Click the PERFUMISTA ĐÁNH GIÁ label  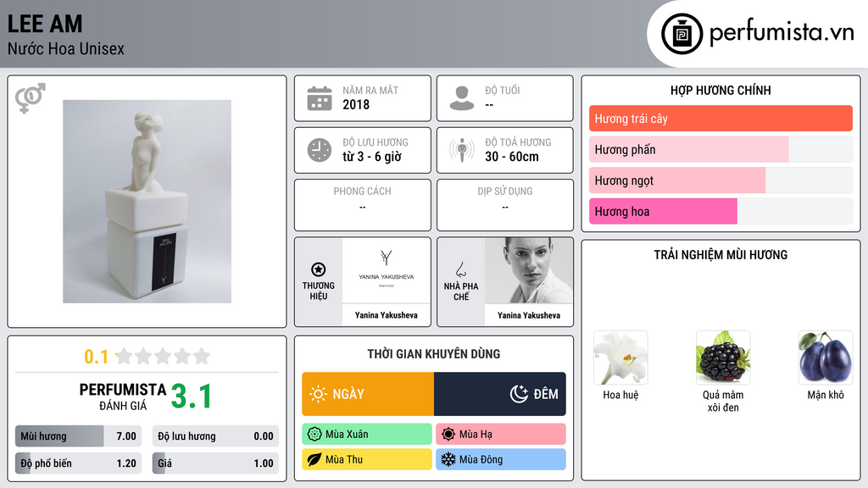coord(123,397)
